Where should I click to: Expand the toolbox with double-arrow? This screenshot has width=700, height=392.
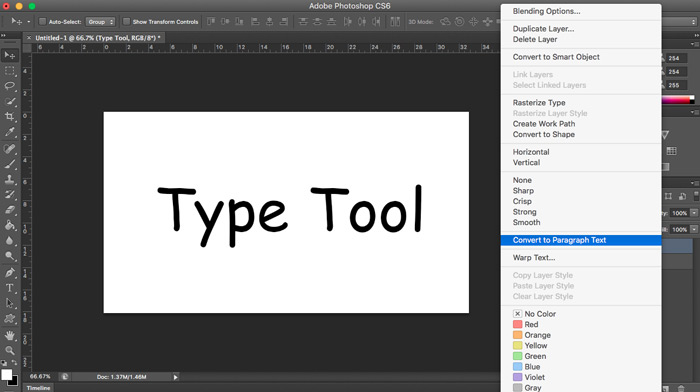pyautogui.click(x=4, y=36)
